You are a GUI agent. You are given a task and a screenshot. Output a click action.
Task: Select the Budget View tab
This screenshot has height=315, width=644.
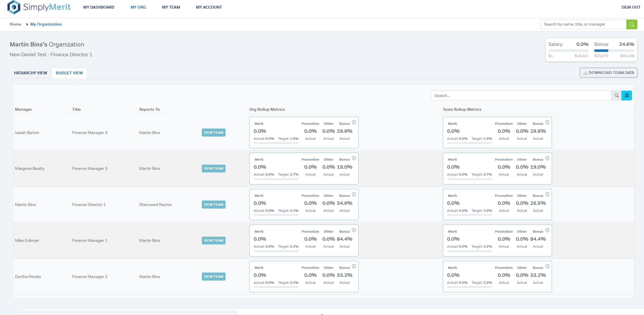69,73
